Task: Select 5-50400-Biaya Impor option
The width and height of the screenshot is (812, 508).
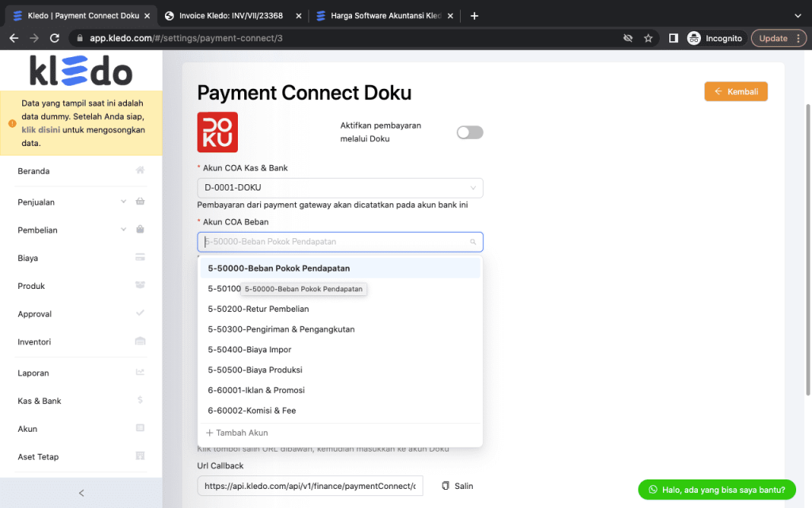Action: [340, 349]
